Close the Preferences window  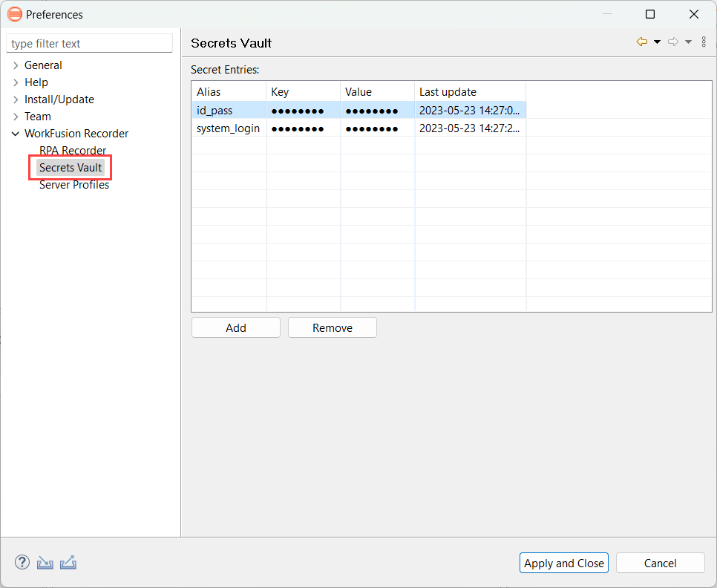pos(694,14)
